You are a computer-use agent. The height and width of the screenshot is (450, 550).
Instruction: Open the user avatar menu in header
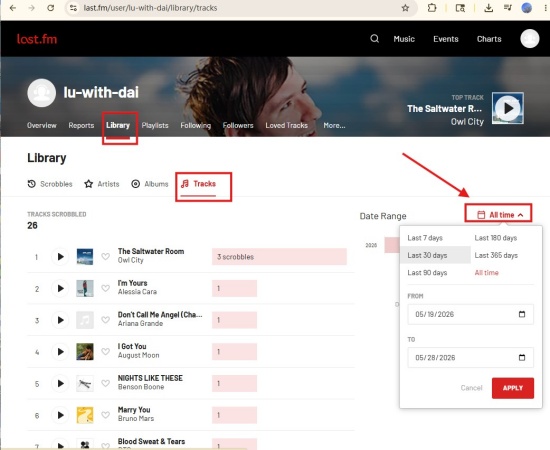pos(529,39)
